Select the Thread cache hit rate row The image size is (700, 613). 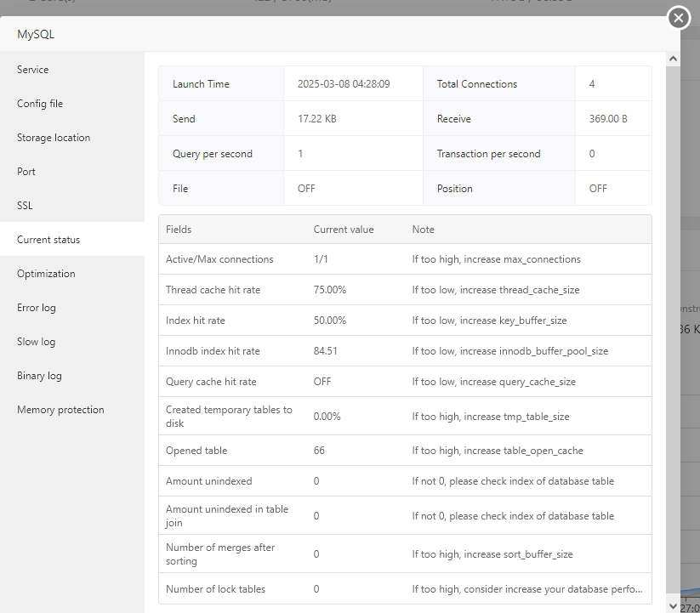coord(405,290)
